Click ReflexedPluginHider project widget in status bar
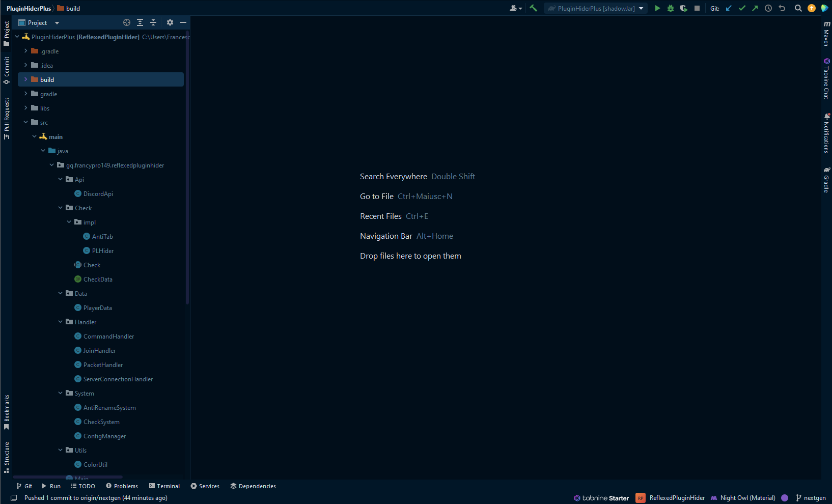 [671, 498]
